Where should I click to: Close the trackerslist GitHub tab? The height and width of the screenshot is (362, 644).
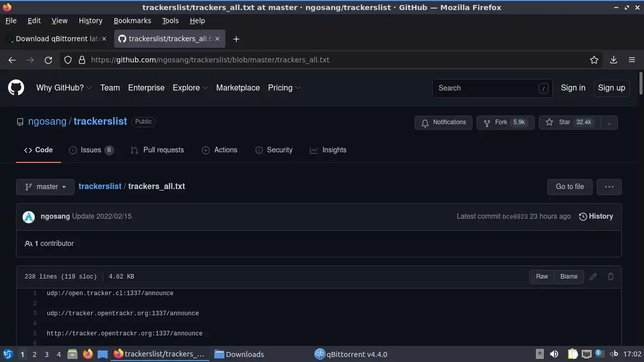point(217,39)
